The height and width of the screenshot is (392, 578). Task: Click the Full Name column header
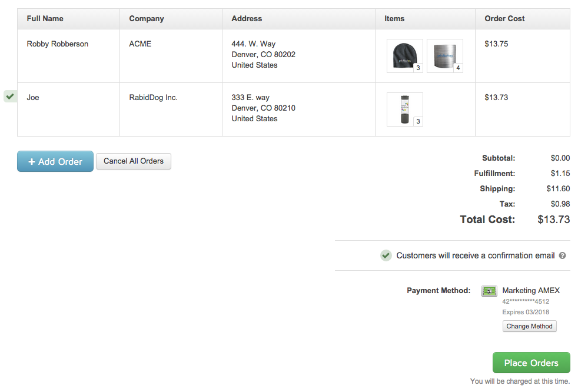[45, 19]
